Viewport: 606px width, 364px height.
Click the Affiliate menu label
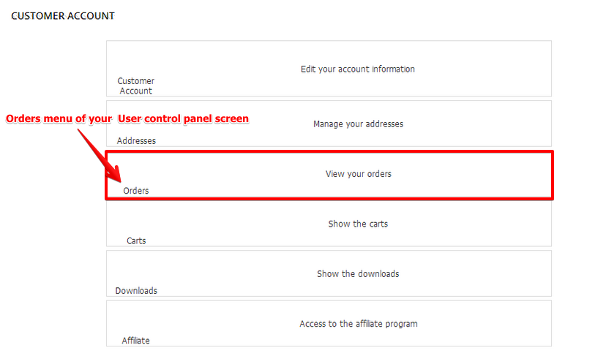point(136,340)
